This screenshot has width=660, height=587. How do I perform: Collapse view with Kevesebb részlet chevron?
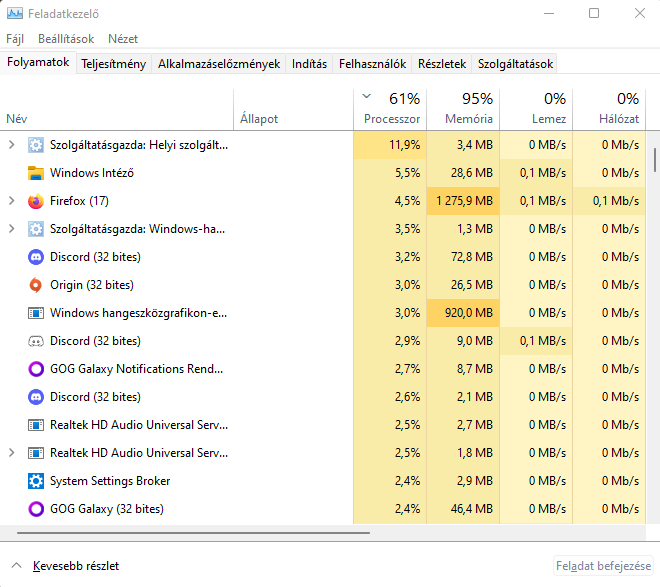tap(17, 566)
